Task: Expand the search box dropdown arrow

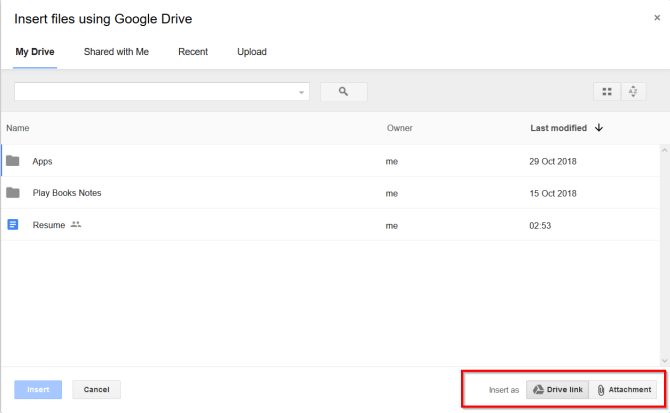Action: pyautogui.click(x=302, y=92)
